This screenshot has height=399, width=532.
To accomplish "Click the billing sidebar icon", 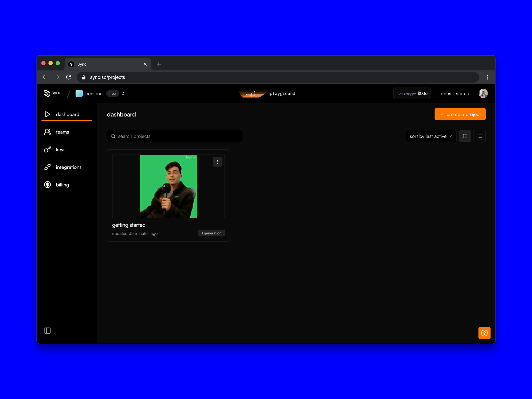I will 48,184.
